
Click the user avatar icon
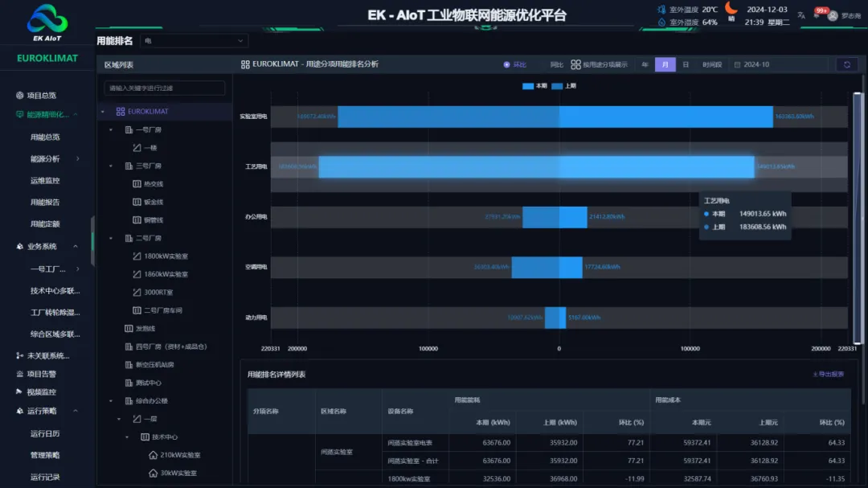(x=833, y=15)
